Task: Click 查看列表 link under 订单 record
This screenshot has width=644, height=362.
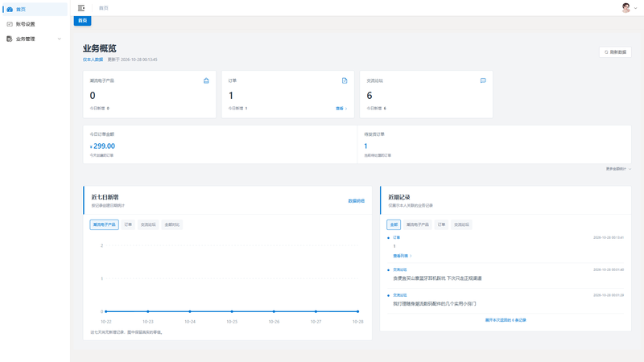Action: 402,256
